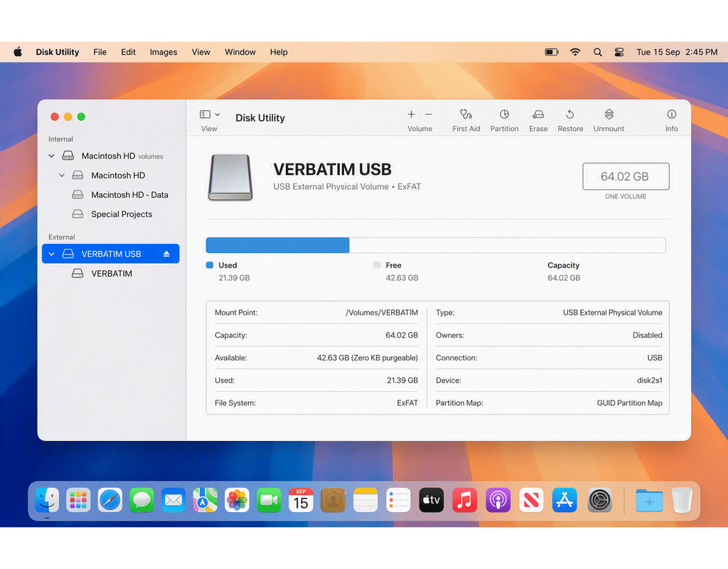Click the blue used-space bar segment
Viewport: 728px width, 569px height.
pyautogui.click(x=278, y=245)
